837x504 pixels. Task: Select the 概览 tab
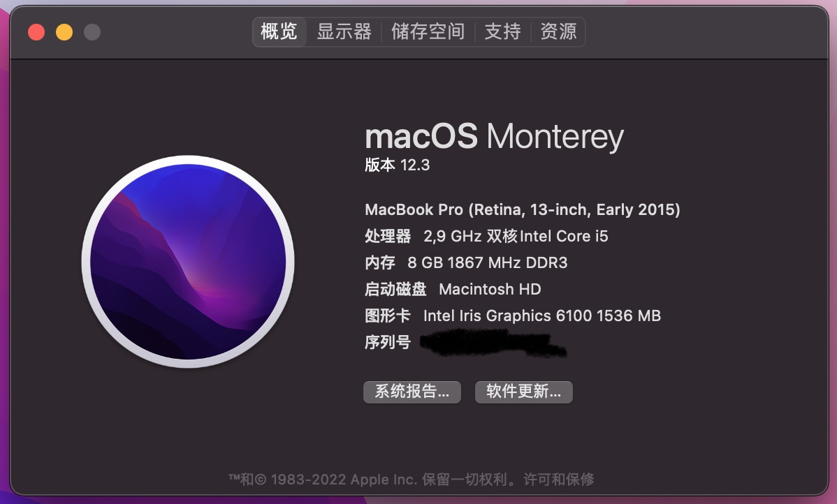click(x=279, y=32)
